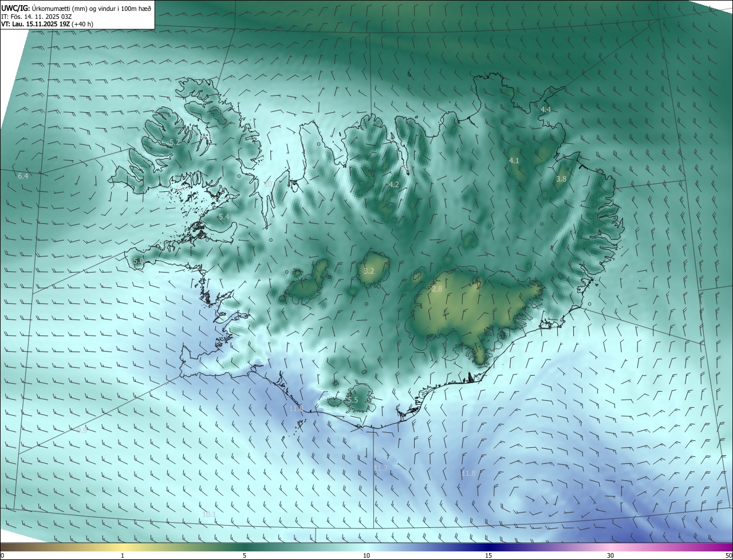733x560 pixels.
Task: Click the 4.2 value label on the map
Action: (393, 185)
